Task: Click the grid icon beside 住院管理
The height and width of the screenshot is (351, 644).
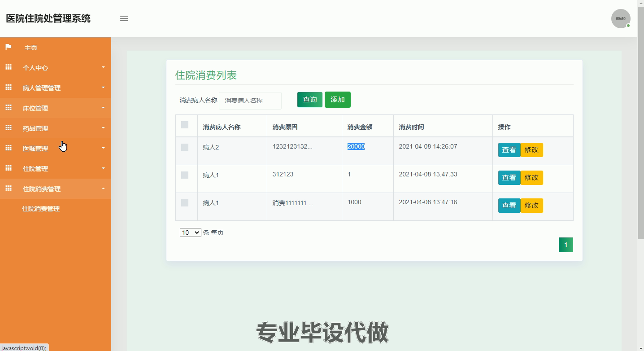Action: point(8,168)
